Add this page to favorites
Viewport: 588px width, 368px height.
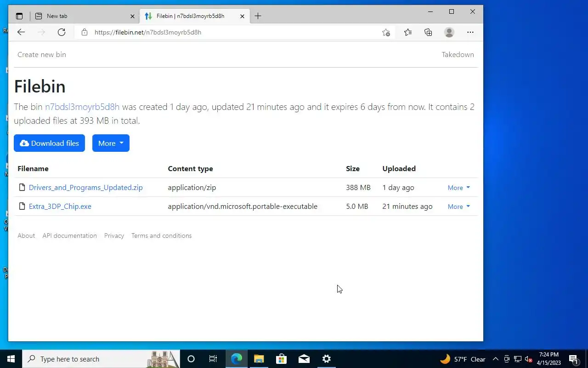click(386, 32)
